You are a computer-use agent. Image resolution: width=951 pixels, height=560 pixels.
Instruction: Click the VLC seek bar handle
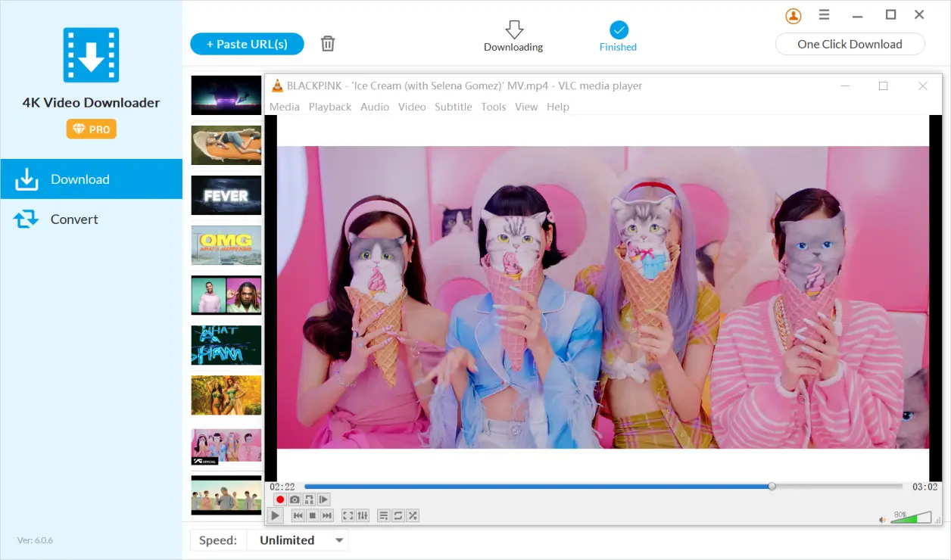(x=772, y=487)
